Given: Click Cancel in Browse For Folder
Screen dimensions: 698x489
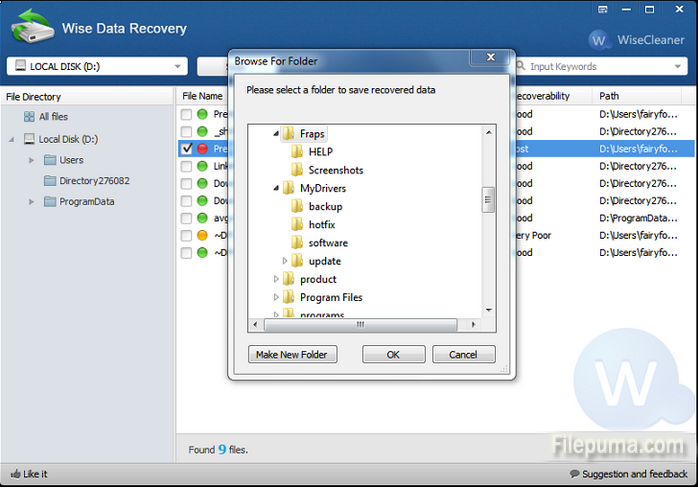Looking at the screenshot, I should [463, 355].
